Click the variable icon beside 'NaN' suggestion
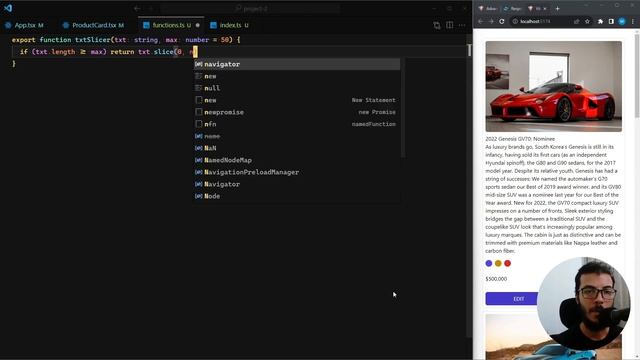640x360 pixels. click(199, 148)
